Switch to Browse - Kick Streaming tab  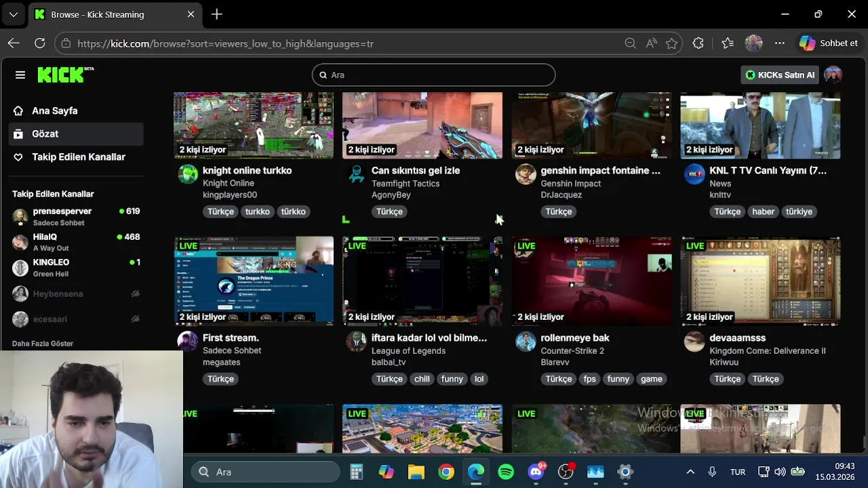pyautogui.click(x=115, y=14)
